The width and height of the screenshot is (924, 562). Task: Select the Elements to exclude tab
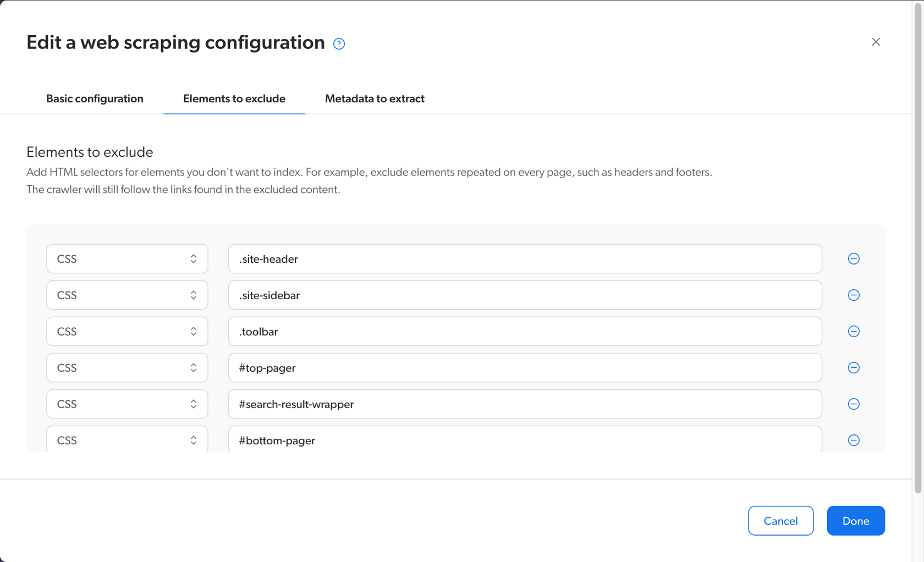tap(234, 98)
